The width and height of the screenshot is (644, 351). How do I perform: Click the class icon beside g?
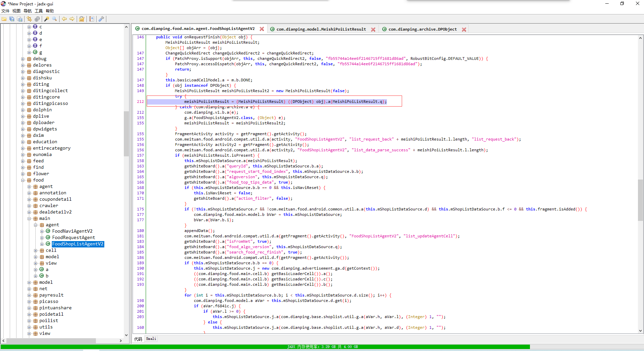(35, 52)
